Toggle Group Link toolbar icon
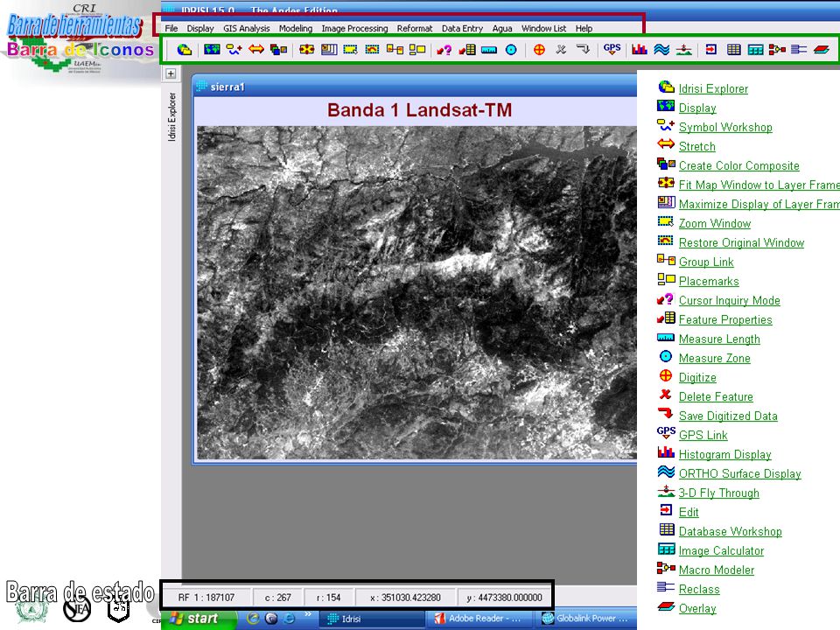Screen dimensions: 840x630 tap(395, 50)
